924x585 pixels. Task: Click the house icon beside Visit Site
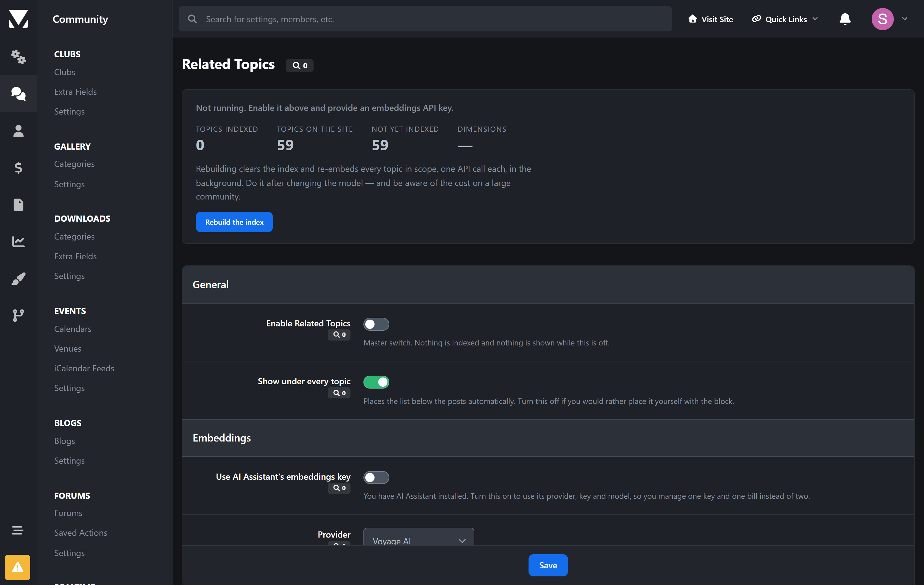693,19
